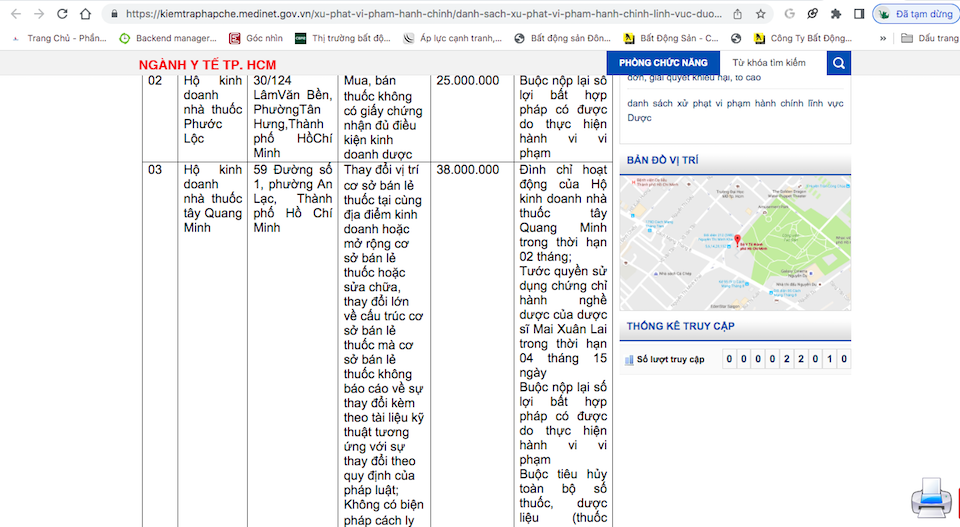Open the 'Backend manager' bookmark
The width and height of the screenshot is (960, 527).
point(168,38)
